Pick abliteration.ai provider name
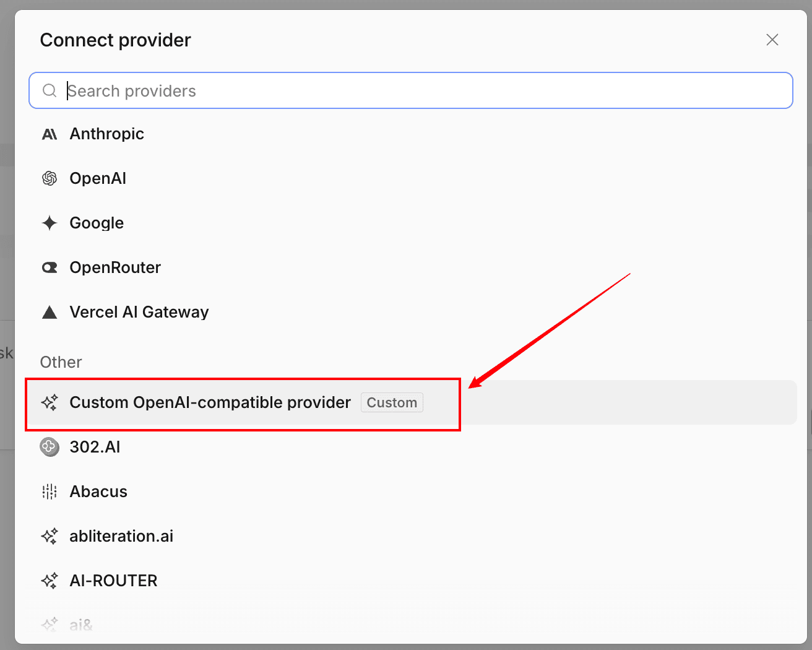 [x=121, y=536]
